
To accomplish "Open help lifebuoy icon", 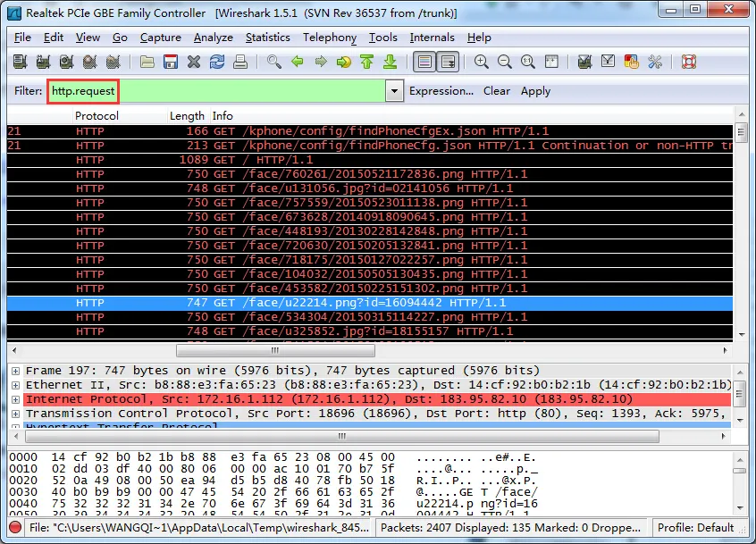I will coord(689,62).
